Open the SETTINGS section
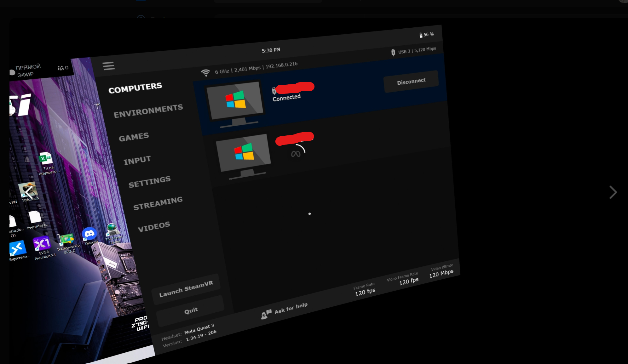The image size is (628, 364). click(x=150, y=182)
